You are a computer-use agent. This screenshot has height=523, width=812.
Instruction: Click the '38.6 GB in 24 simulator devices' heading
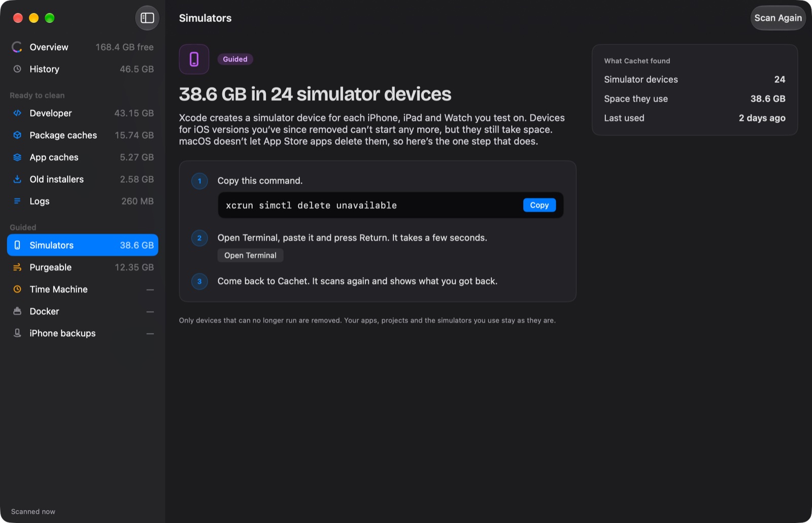pos(315,94)
